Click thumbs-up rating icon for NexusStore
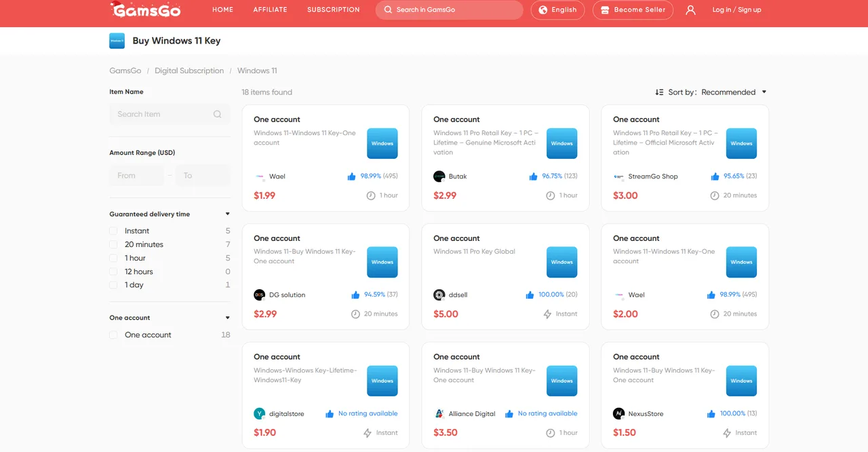Viewport: 868px width, 452px height. point(711,414)
